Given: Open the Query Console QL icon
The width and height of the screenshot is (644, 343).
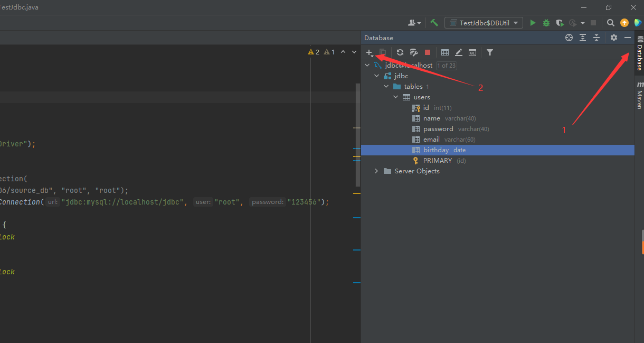Looking at the screenshot, I should coord(472,52).
